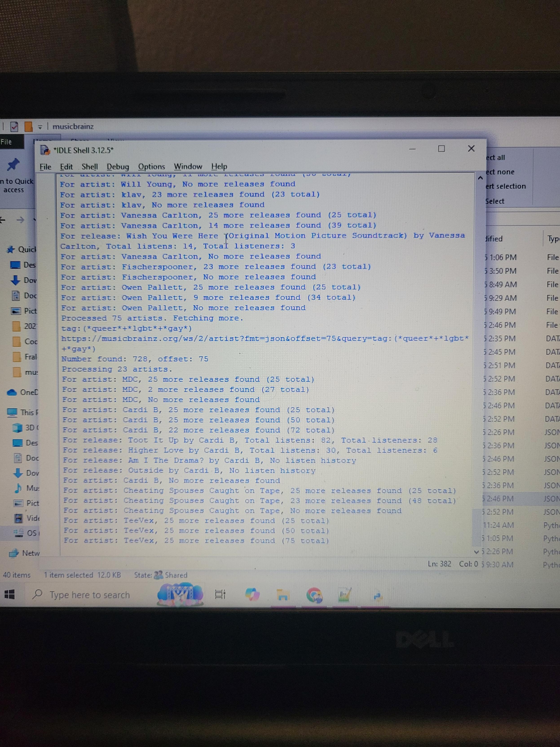Open File Explorer from the taskbar
560x747 pixels.
pos(282,595)
